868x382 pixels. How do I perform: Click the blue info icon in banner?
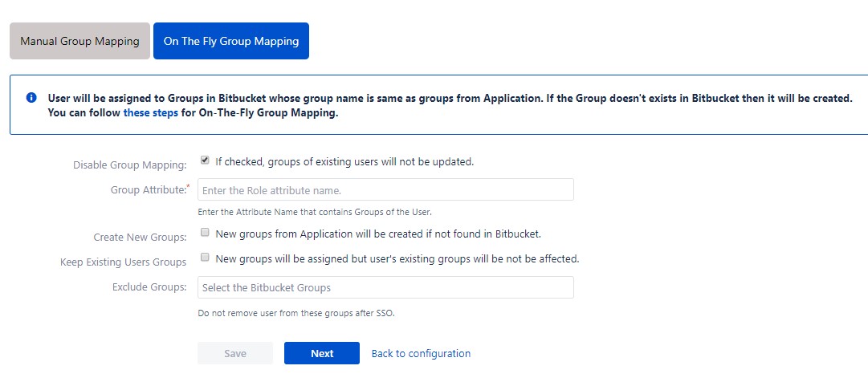31,98
